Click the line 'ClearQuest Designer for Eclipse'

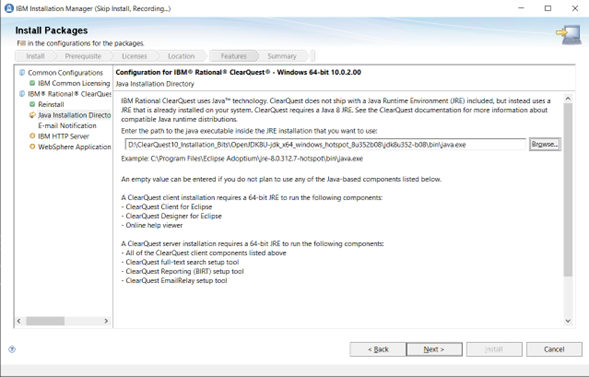click(171, 216)
